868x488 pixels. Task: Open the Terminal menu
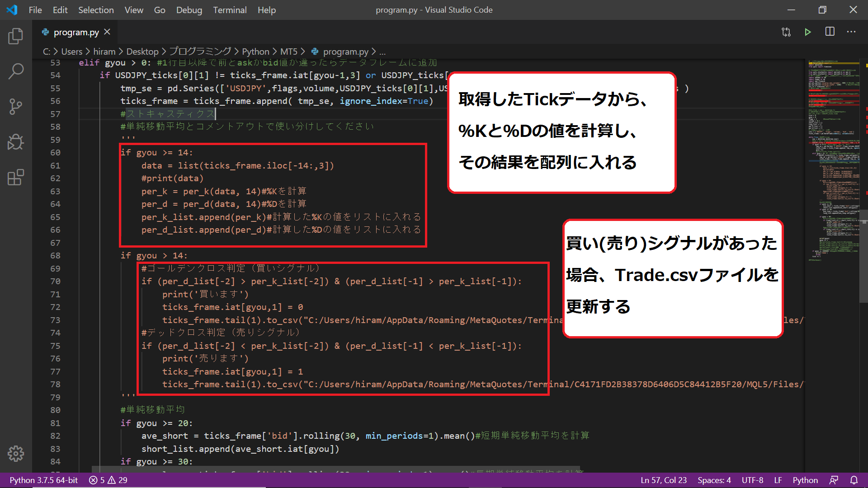[x=230, y=10]
